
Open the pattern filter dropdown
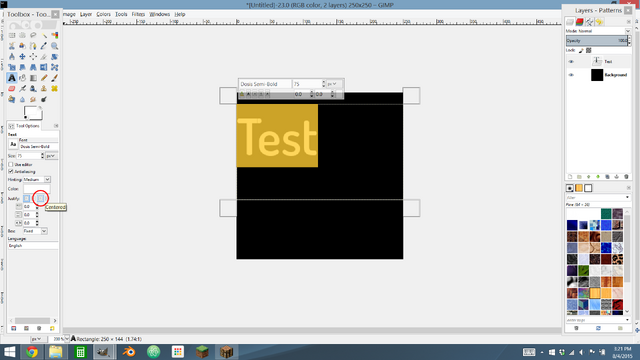(x=627, y=198)
